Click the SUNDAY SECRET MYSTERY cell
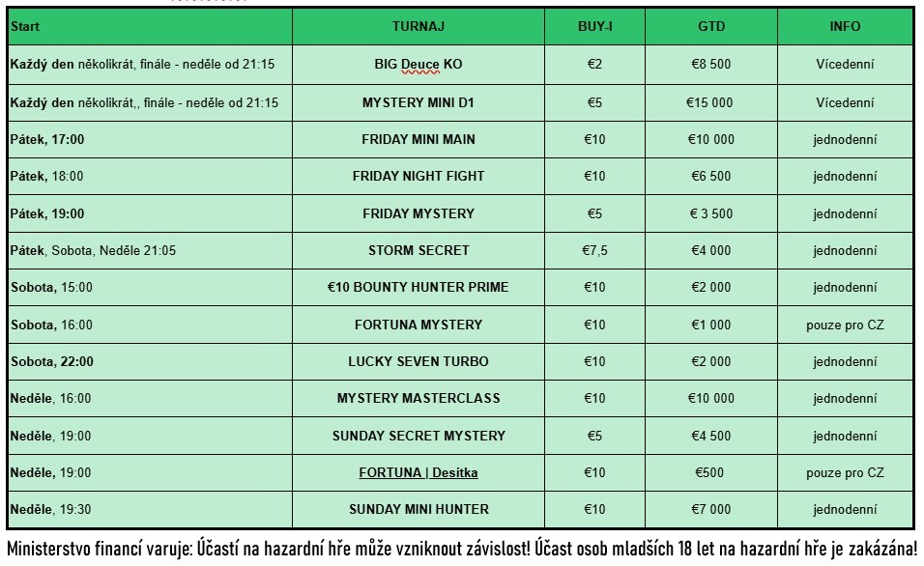 pyautogui.click(x=418, y=436)
